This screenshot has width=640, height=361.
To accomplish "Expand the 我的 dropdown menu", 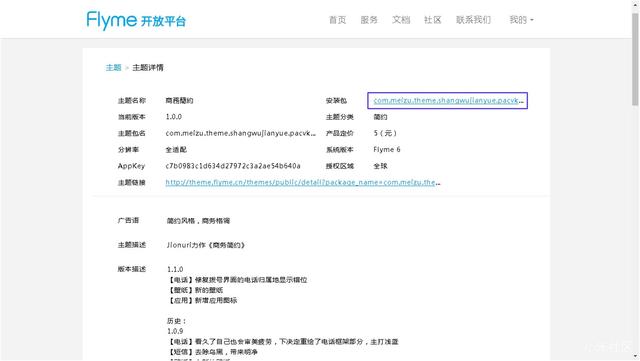I will pos(521,20).
